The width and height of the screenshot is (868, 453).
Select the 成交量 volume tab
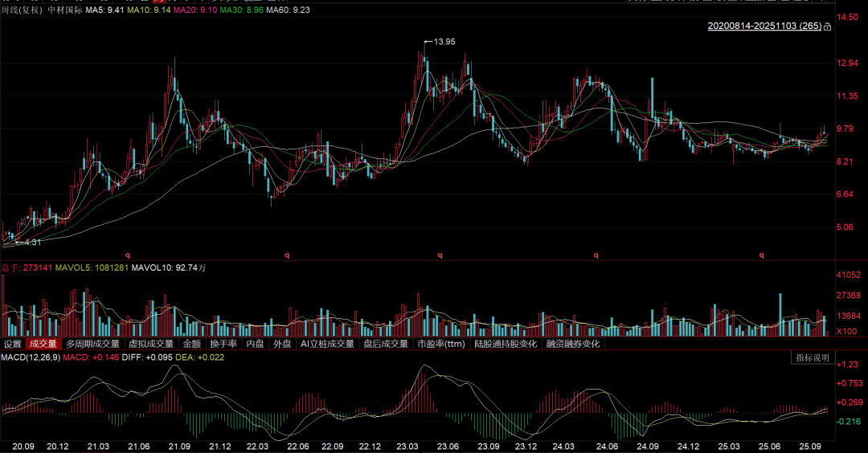tap(43, 344)
